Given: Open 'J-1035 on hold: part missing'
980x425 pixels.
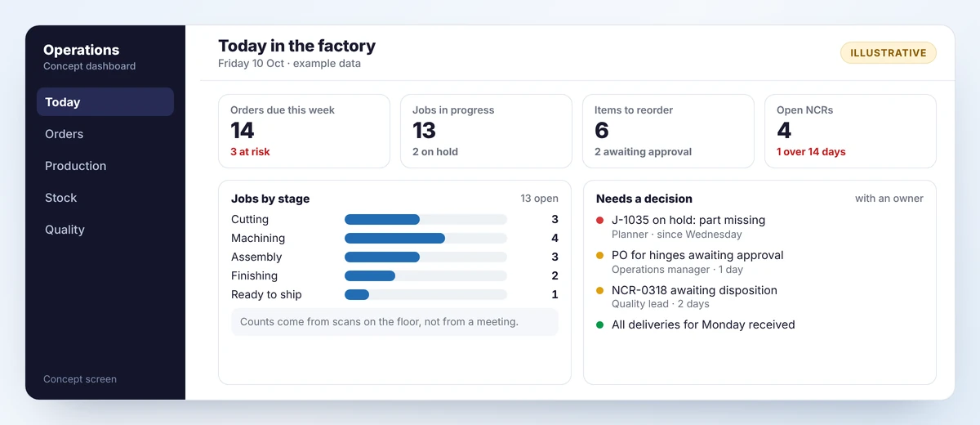Looking at the screenshot, I should click(688, 220).
